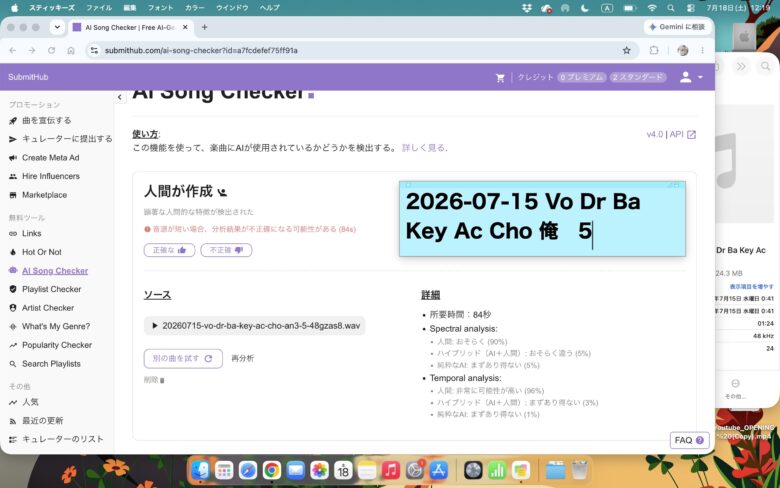Open a new Chrome tab
Image resolution: width=780 pixels, height=488 pixels.
[x=204, y=27]
